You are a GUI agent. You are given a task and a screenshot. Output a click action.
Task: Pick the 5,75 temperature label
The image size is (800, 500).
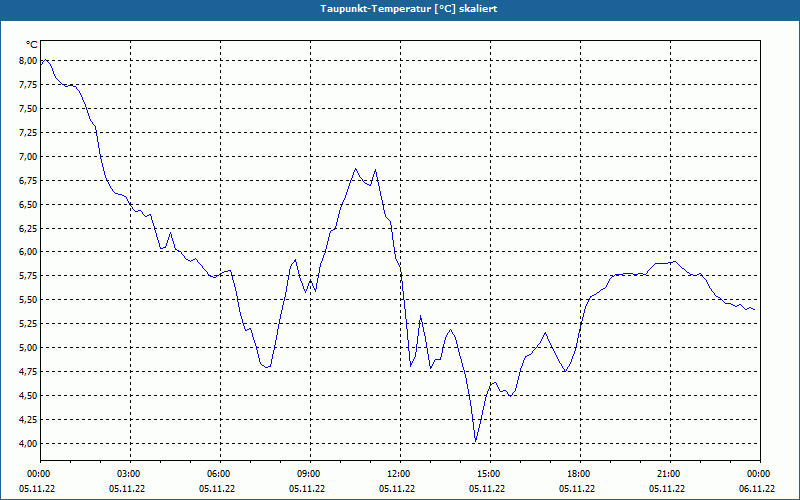28,276
